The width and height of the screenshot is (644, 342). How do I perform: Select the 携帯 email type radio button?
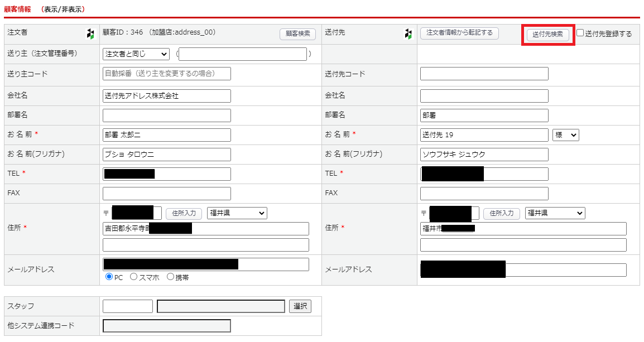(170, 277)
